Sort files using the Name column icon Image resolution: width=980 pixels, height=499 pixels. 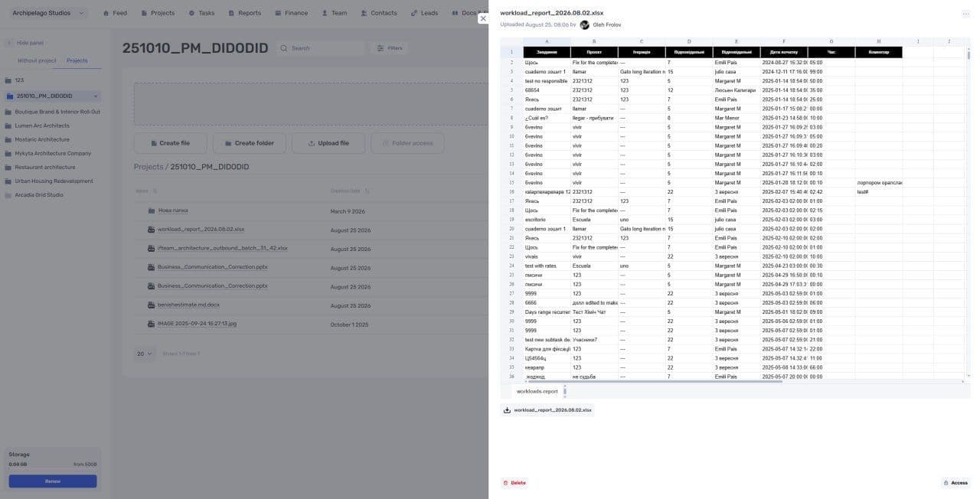point(155,191)
